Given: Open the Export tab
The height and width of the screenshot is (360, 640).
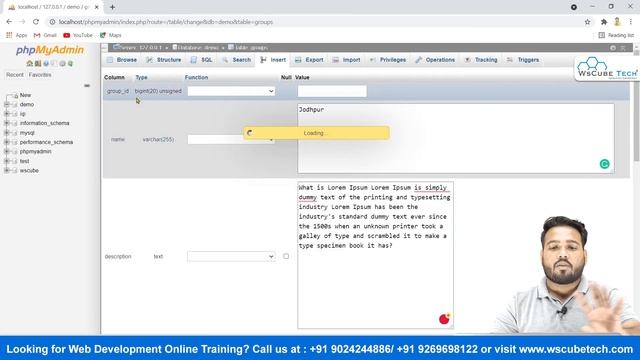Looking at the screenshot, I should (x=309, y=60).
